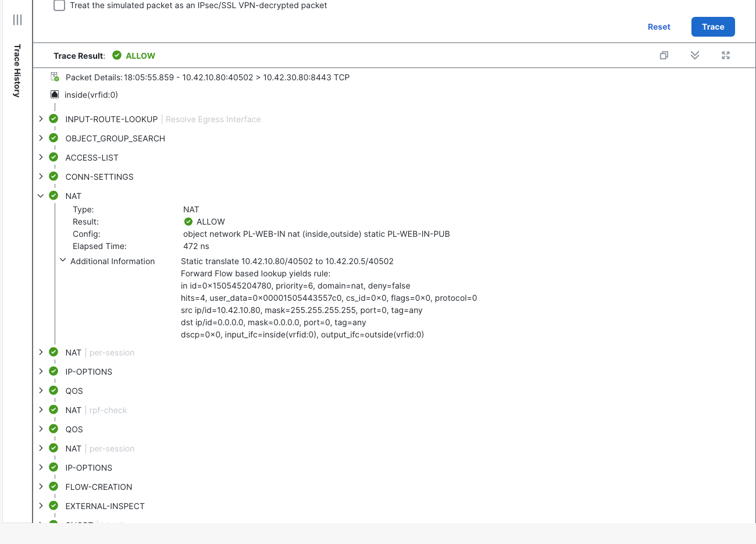Click the green check beside NAT rpf-check

pos(54,410)
